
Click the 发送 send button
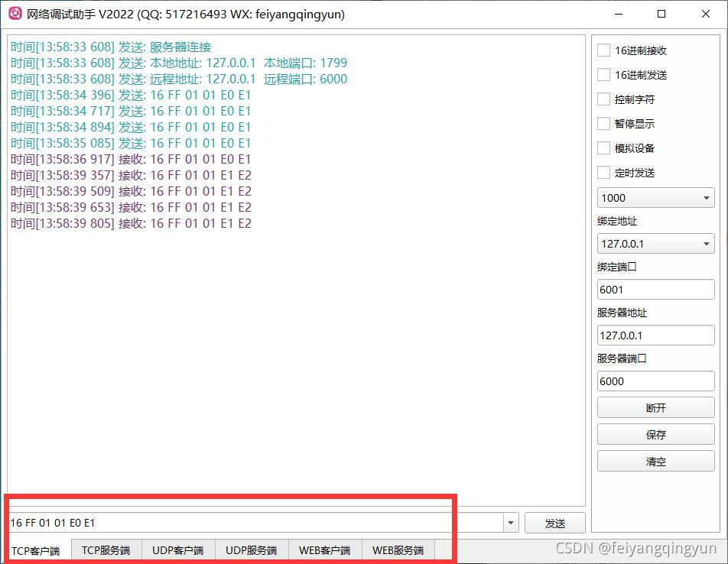555,523
